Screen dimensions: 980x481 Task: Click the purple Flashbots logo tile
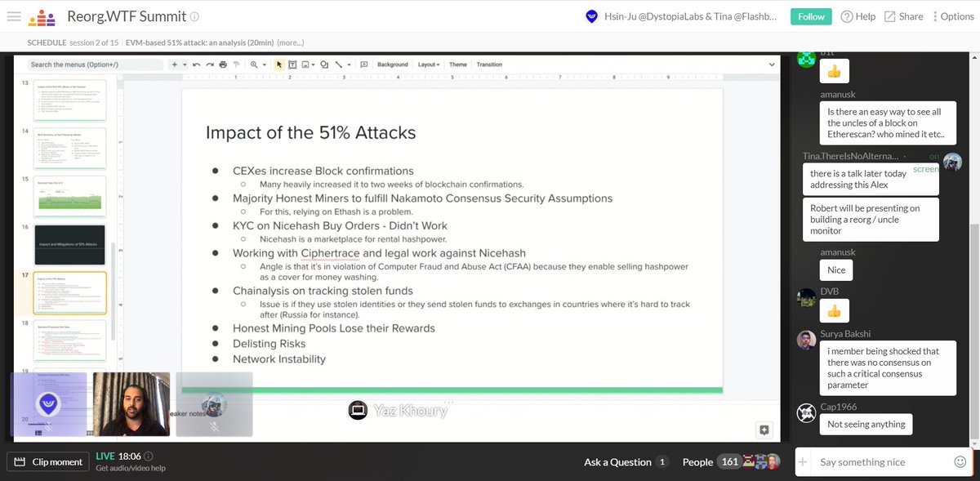point(49,403)
